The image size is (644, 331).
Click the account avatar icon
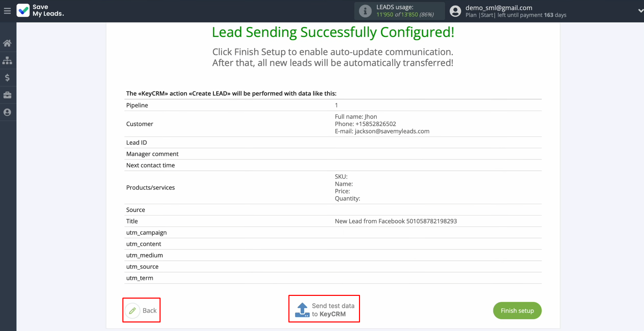[x=455, y=11]
